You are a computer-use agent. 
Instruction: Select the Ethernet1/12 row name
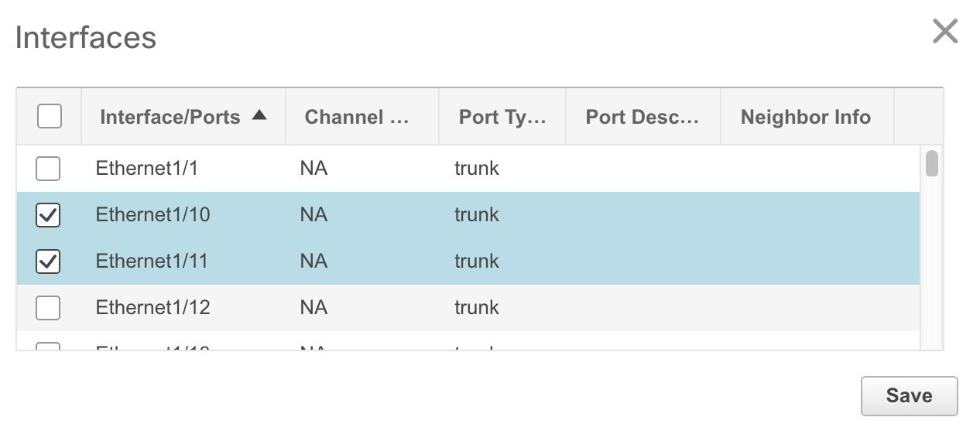tap(153, 307)
